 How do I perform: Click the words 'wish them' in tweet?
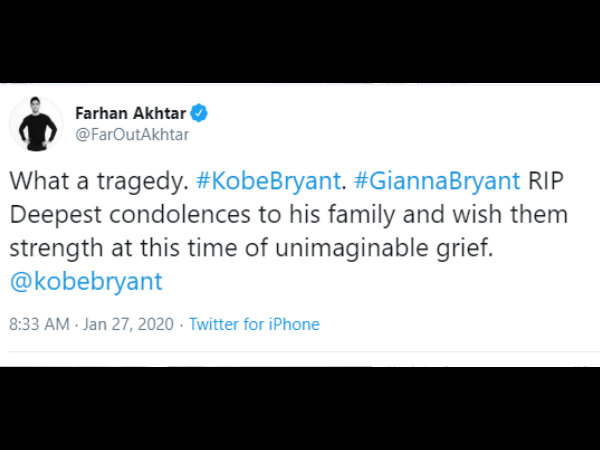click(510, 214)
